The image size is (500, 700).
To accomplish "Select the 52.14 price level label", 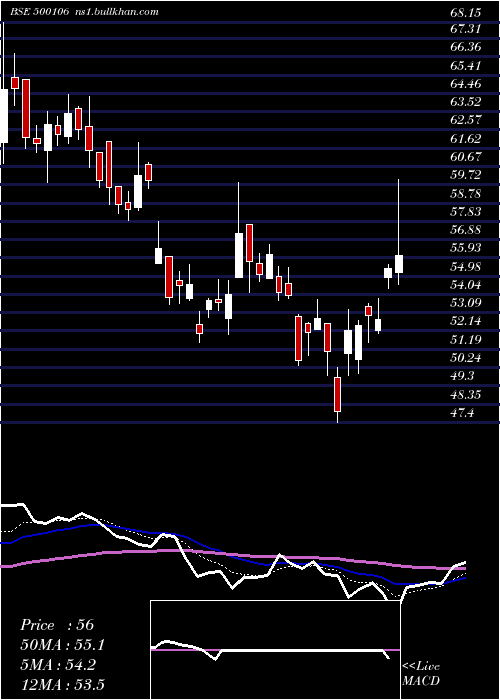I will click(x=466, y=321).
